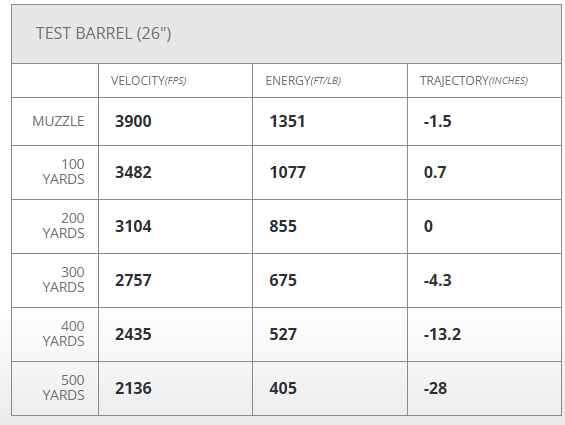
Task: Click the 400 YARDS row label
Action: click(63, 334)
